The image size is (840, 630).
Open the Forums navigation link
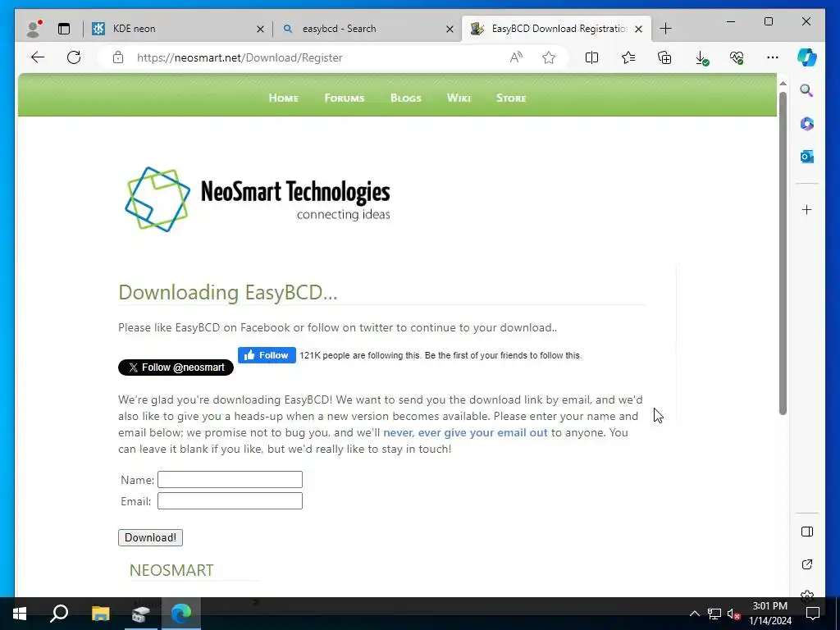345,98
